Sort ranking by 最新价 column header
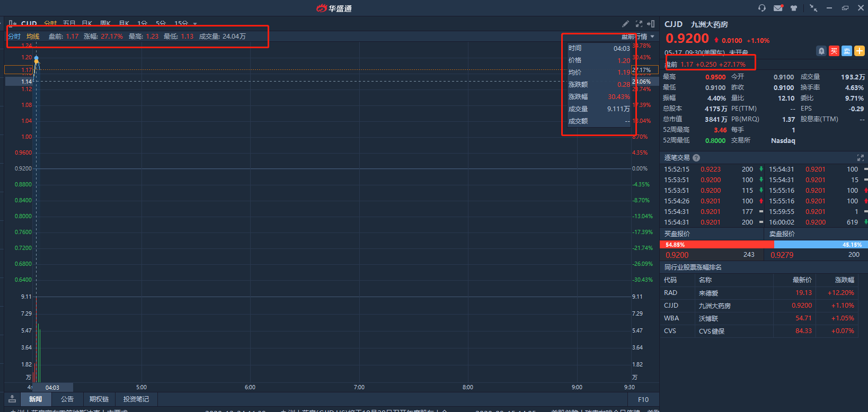This screenshot has height=412, width=868. (802, 280)
